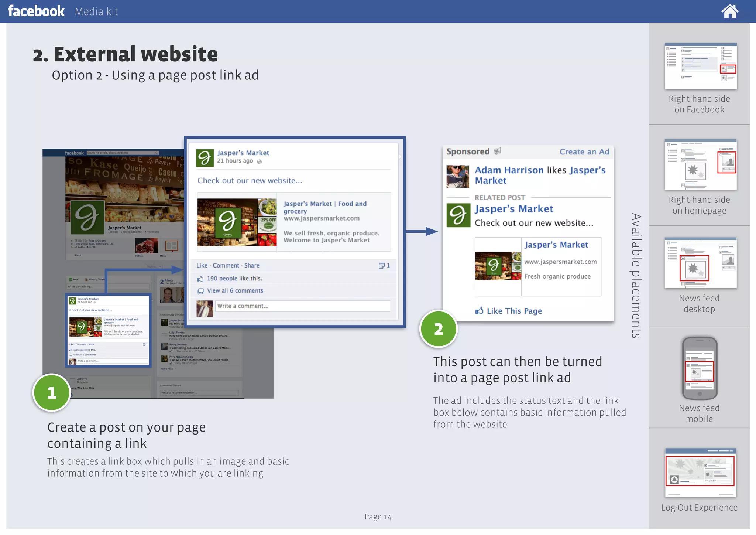The height and width of the screenshot is (535, 756).
Task: Click the facebook logo in the header
Action: click(x=36, y=11)
